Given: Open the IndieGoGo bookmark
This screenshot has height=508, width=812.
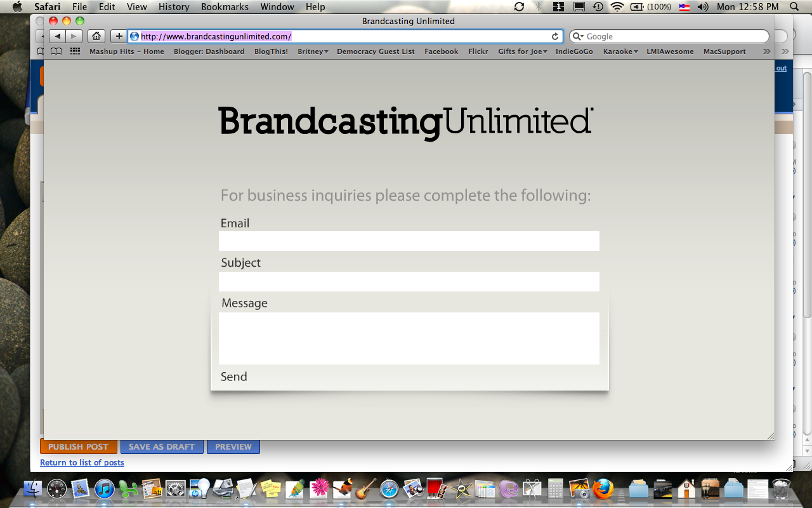Looking at the screenshot, I should 574,51.
